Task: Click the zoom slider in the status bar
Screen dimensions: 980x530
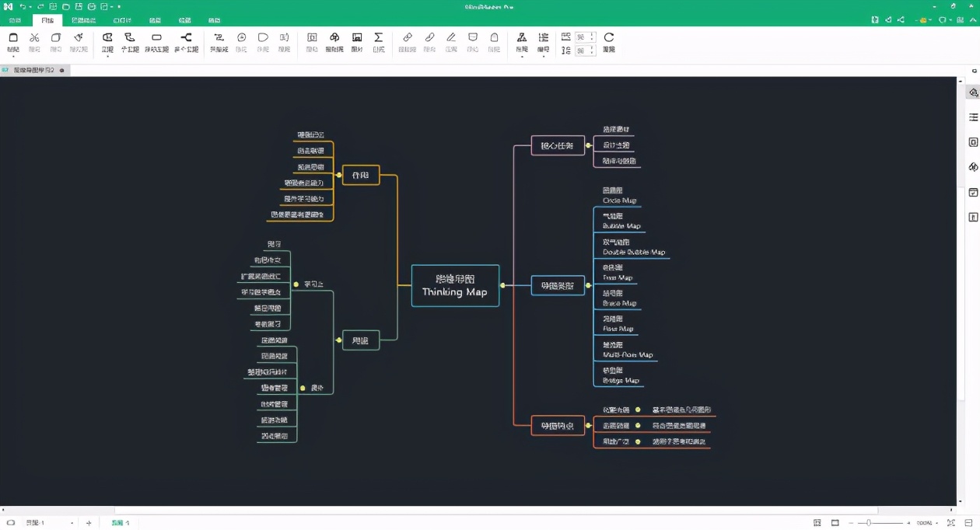Action: pyautogui.click(x=868, y=523)
